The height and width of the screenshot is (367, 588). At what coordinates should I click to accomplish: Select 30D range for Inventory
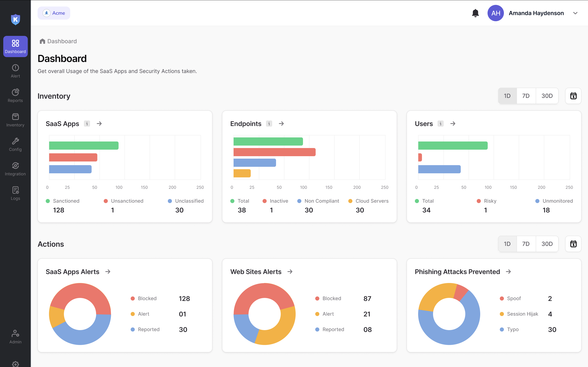tap(547, 96)
